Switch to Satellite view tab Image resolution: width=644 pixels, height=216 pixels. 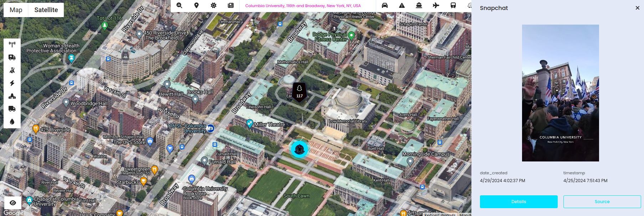tap(46, 10)
